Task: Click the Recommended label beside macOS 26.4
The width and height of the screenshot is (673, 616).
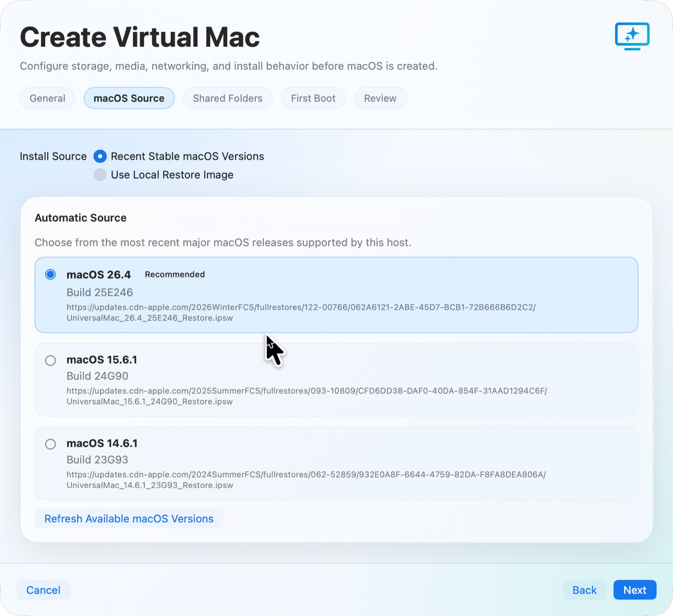Action: pos(175,274)
